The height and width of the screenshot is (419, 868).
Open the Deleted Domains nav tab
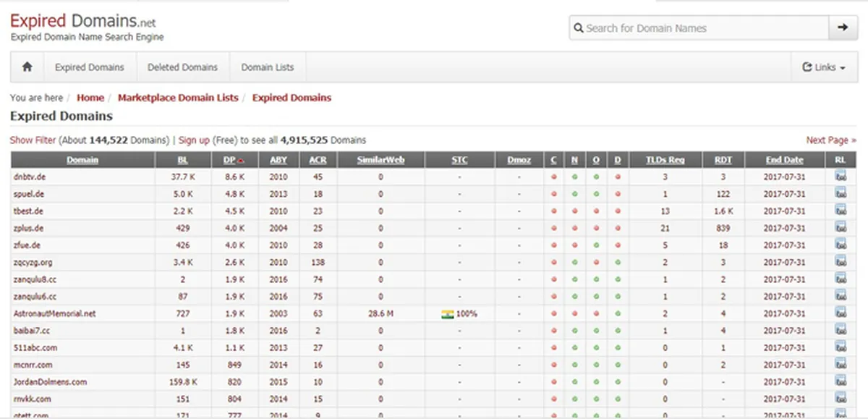[182, 67]
